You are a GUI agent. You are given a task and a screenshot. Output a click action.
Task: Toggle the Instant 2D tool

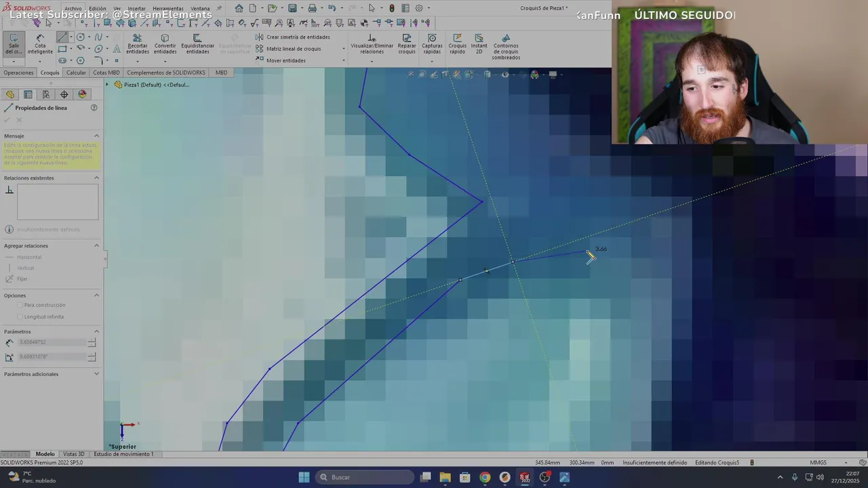[x=479, y=44]
